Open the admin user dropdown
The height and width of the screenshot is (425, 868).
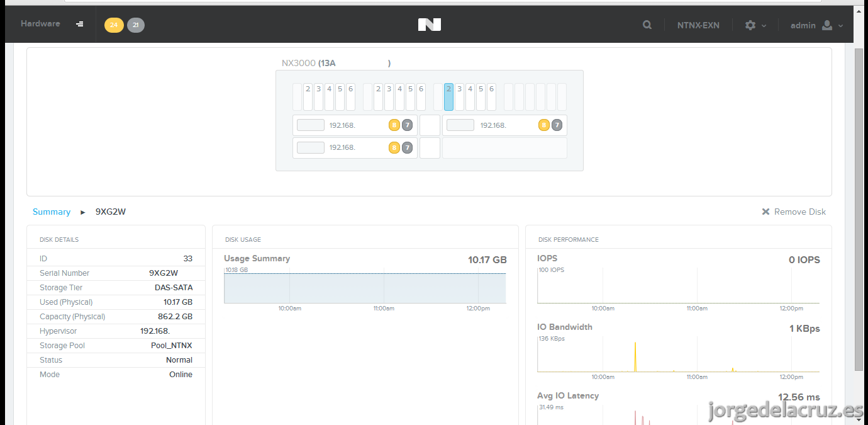[817, 25]
